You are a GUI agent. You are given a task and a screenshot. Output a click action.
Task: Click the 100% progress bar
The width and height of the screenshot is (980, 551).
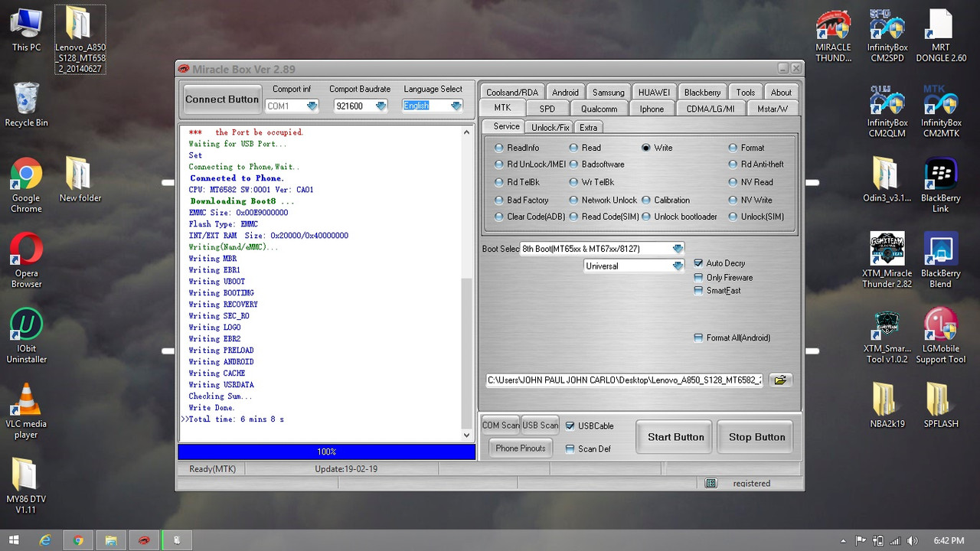coord(326,452)
